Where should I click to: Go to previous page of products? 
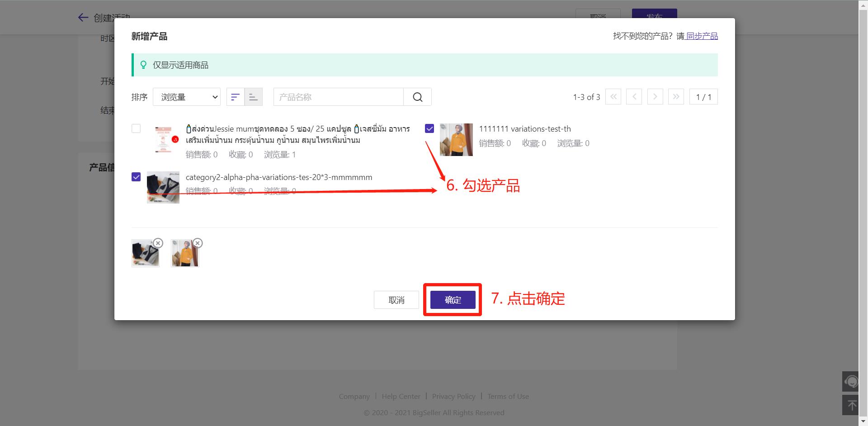tap(634, 97)
